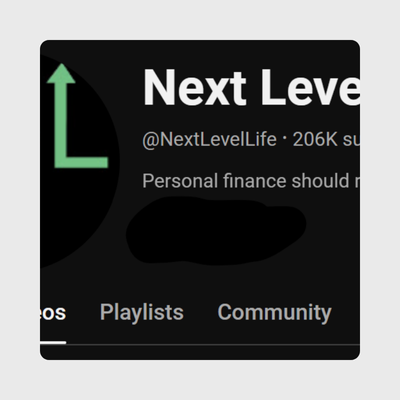Click the word finance in description
Image resolution: width=400 pixels, height=400 pixels.
tap(254, 181)
